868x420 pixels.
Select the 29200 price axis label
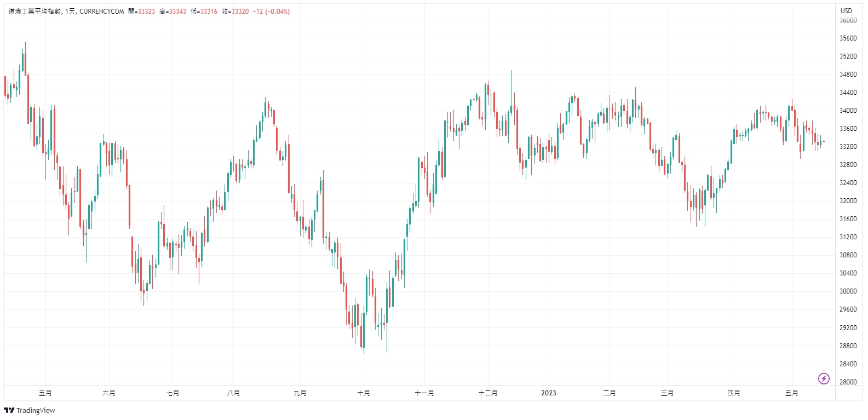coord(848,328)
